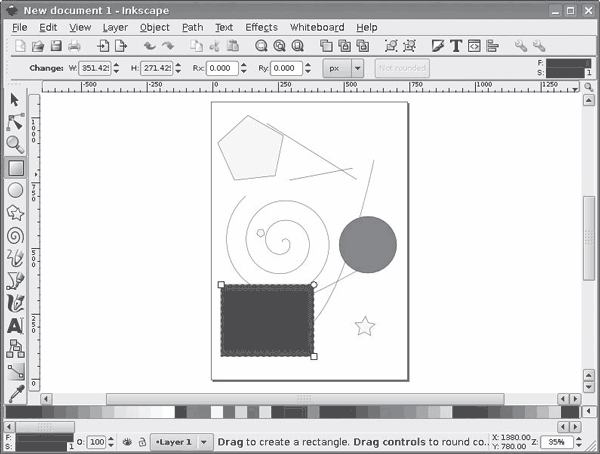Open the Layer 1 selector dropdown
The width and height of the screenshot is (600, 454).
[205, 441]
